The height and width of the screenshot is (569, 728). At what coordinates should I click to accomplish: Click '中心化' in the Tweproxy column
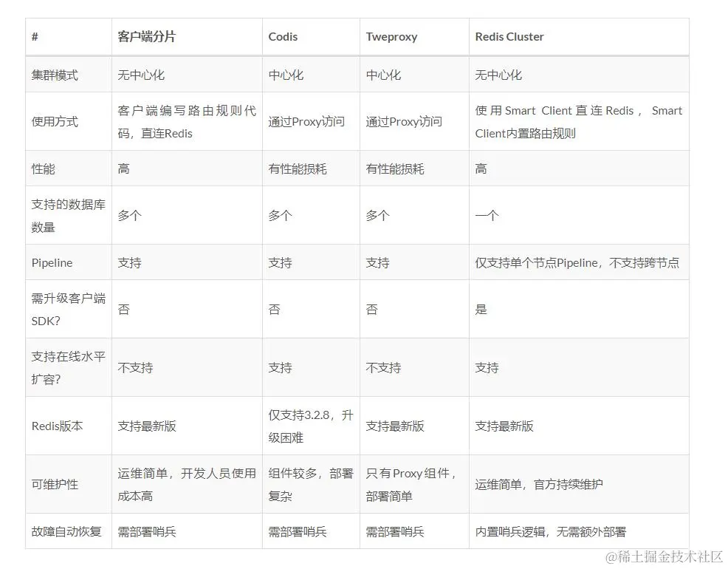pyautogui.click(x=383, y=75)
